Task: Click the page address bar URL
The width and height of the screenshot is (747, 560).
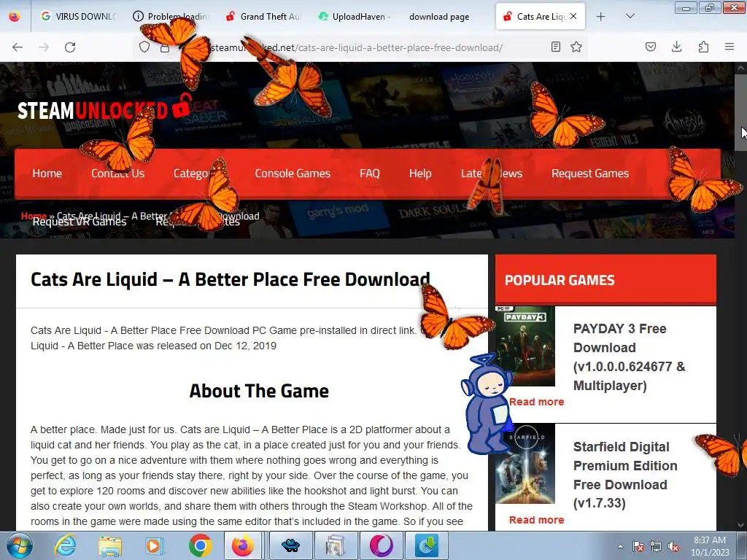Action: click(x=355, y=47)
